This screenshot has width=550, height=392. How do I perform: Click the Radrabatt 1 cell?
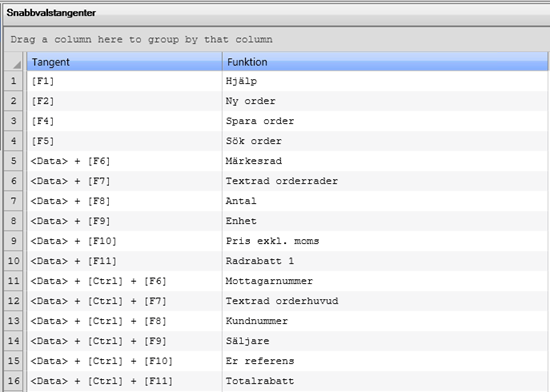(x=385, y=261)
